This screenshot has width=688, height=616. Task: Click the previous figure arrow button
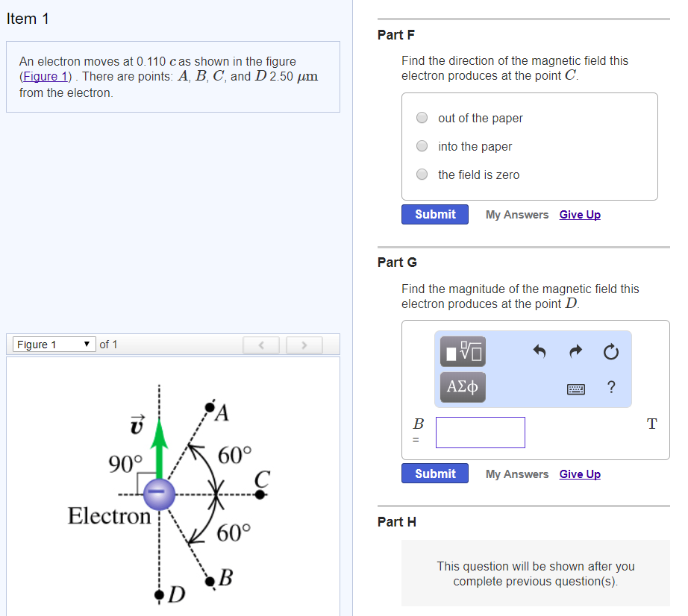(x=260, y=344)
